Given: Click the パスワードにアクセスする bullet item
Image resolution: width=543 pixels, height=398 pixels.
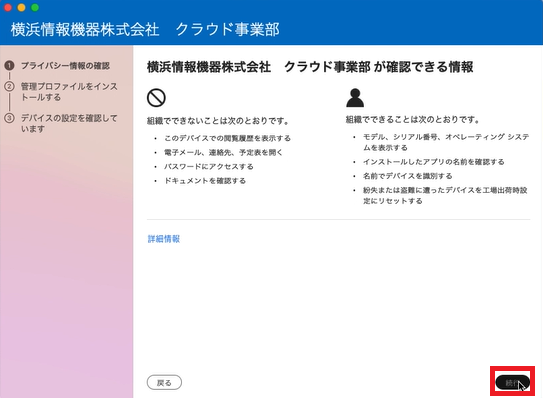Looking at the screenshot, I should (x=209, y=167).
